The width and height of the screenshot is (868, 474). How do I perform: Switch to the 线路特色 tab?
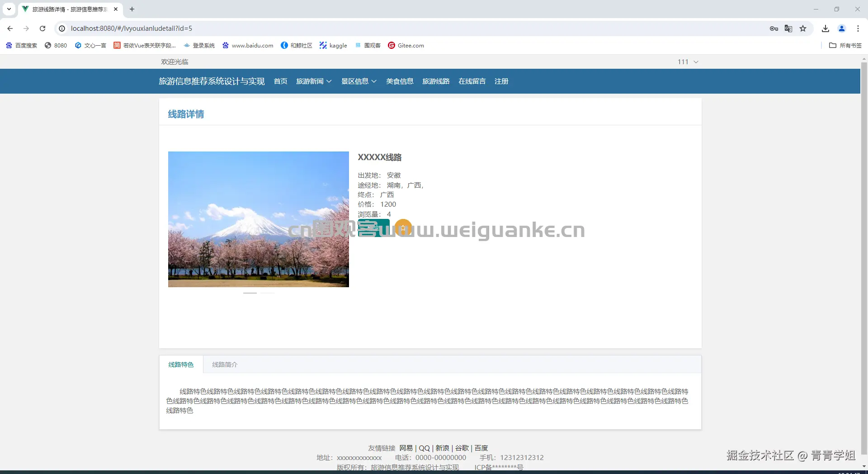[x=181, y=365]
